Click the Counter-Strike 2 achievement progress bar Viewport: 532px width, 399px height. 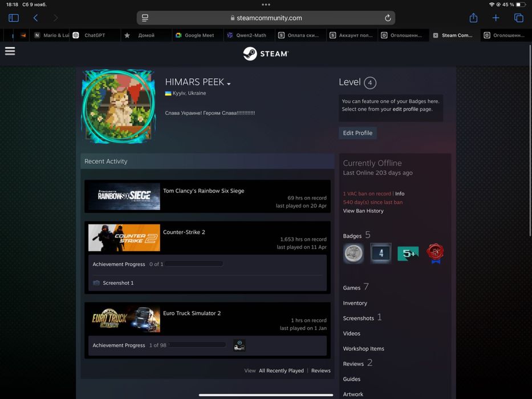coord(194,264)
